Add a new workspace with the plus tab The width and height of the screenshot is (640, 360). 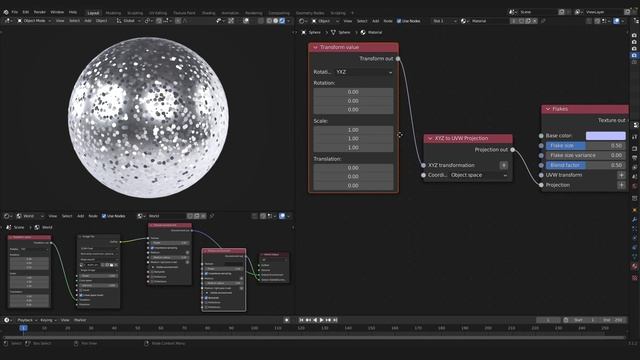pyautogui.click(x=352, y=13)
